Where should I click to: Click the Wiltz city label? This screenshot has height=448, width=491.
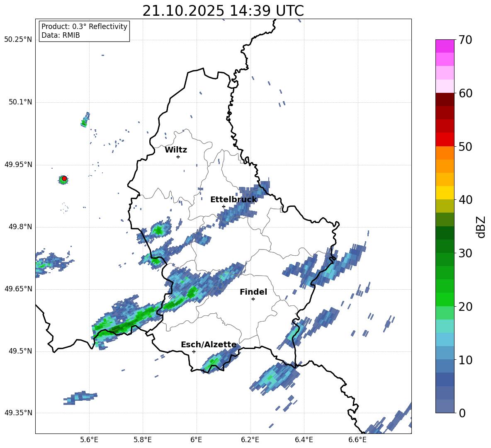pos(176,150)
